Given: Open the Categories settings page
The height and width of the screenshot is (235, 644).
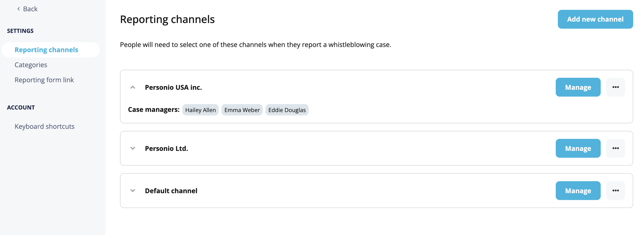Looking at the screenshot, I should [x=31, y=65].
